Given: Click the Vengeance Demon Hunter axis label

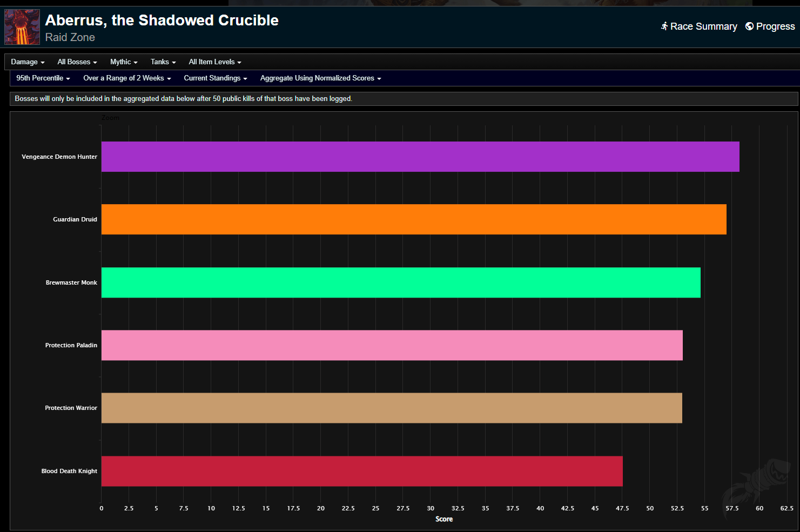Looking at the screenshot, I should point(59,157).
